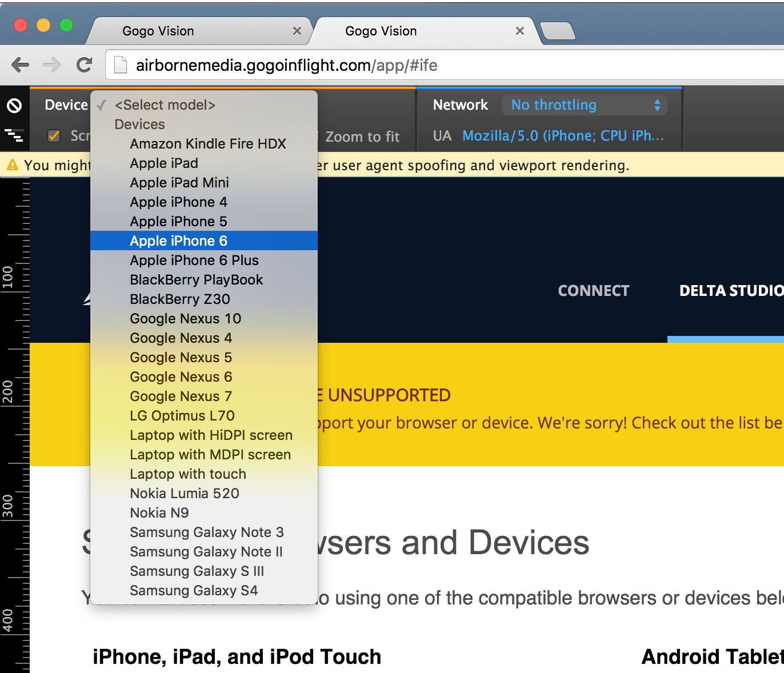Click the browser back arrow
Viewport: 784px width, 673px height.
pos(21,65)
